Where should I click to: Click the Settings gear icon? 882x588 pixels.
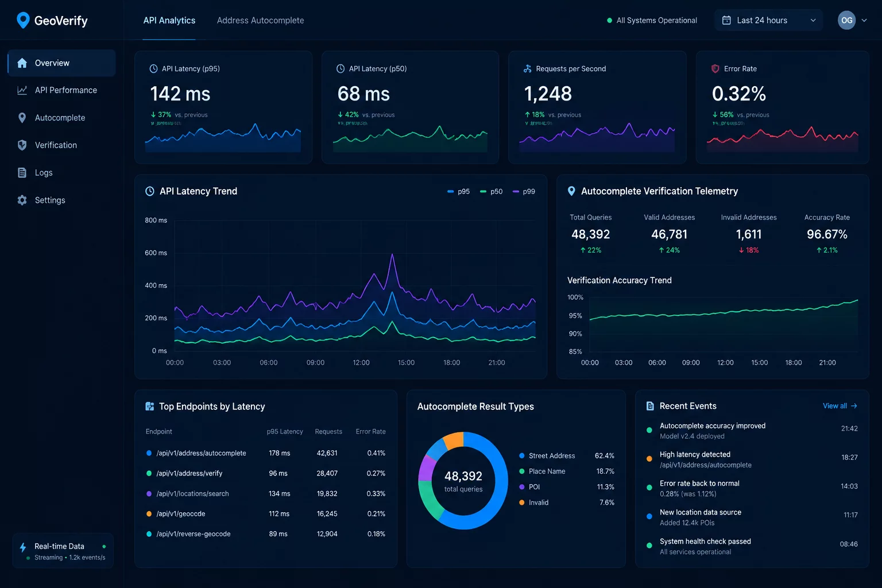[22, 200]
